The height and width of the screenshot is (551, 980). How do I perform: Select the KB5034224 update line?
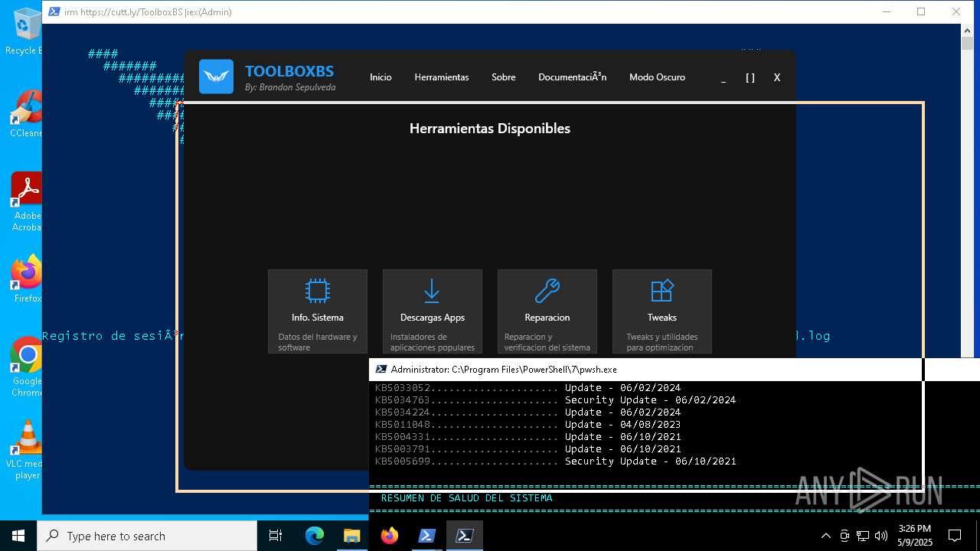click(528, 412)
